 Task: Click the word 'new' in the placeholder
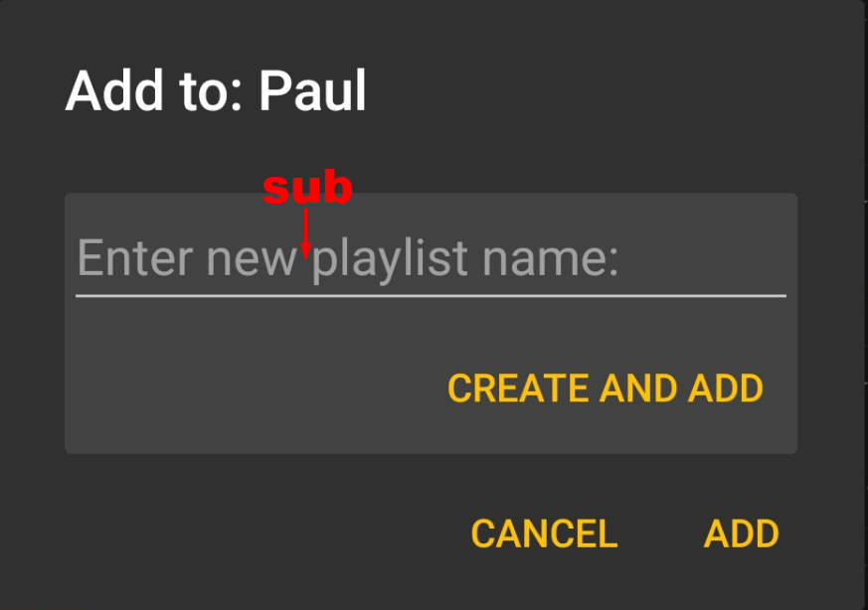250,259
